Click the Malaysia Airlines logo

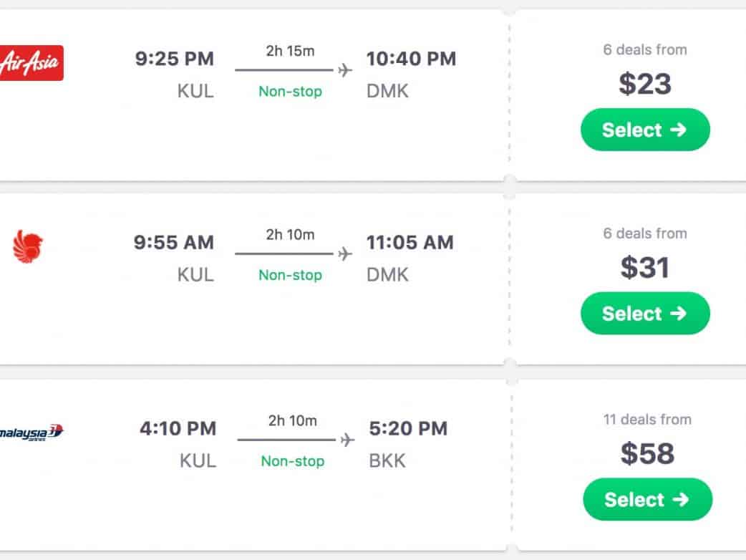tap(32, 432)
